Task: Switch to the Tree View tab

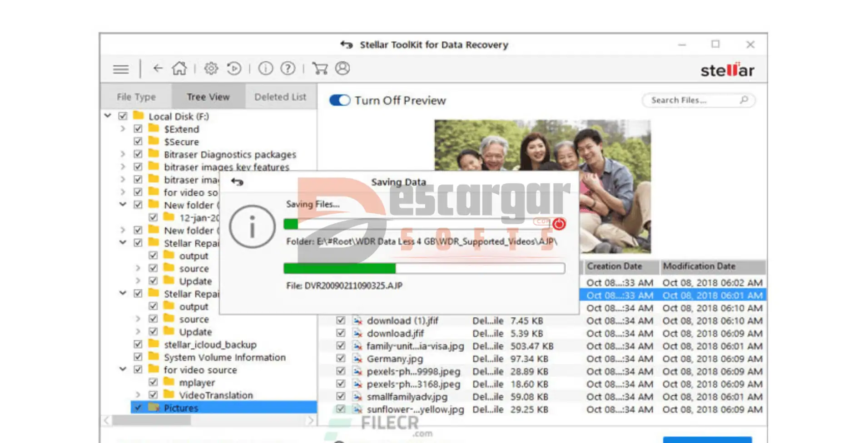Action: [208, 97]
